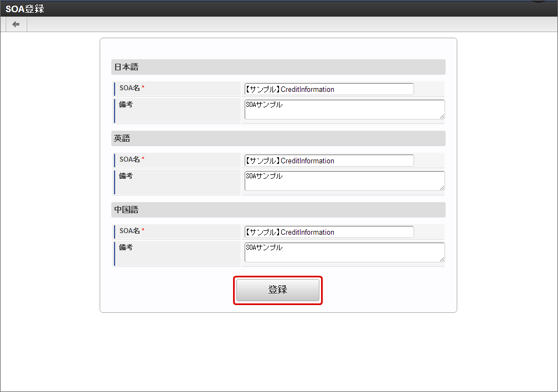
Task: Click the back arrow icon in toolbar
Action: coord(16,24)
